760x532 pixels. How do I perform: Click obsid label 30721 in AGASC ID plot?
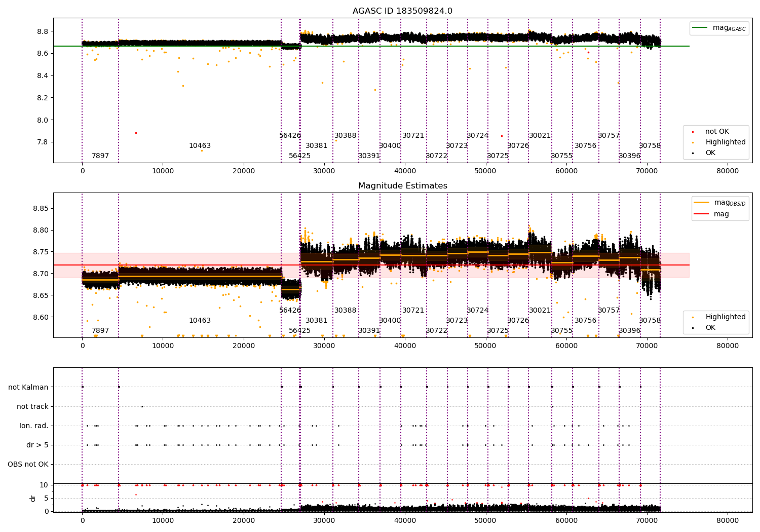tap(413, 135)
